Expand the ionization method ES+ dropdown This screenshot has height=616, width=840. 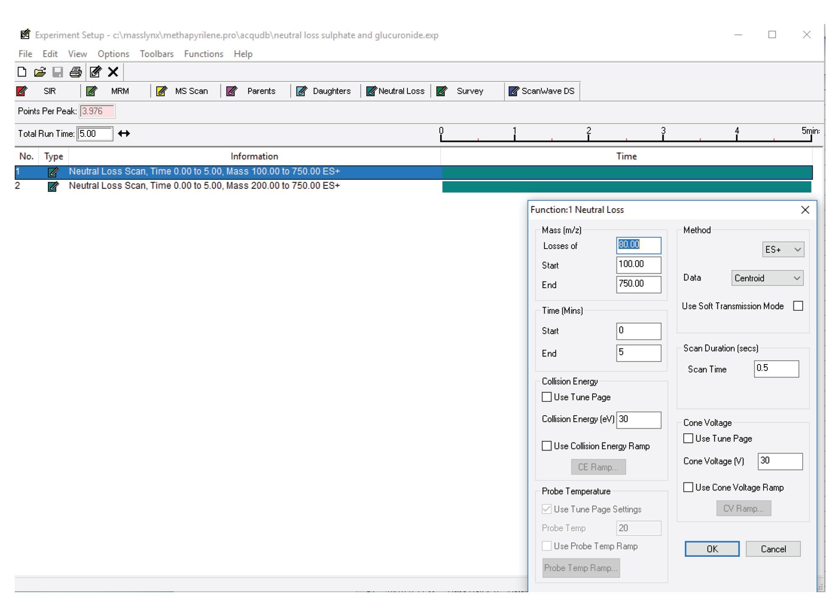(798, 250)
